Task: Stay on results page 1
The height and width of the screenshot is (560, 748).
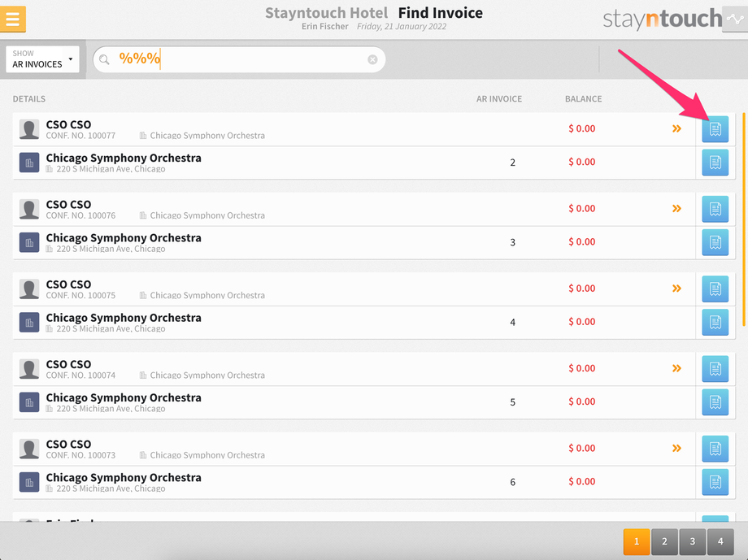Action: 637,541
